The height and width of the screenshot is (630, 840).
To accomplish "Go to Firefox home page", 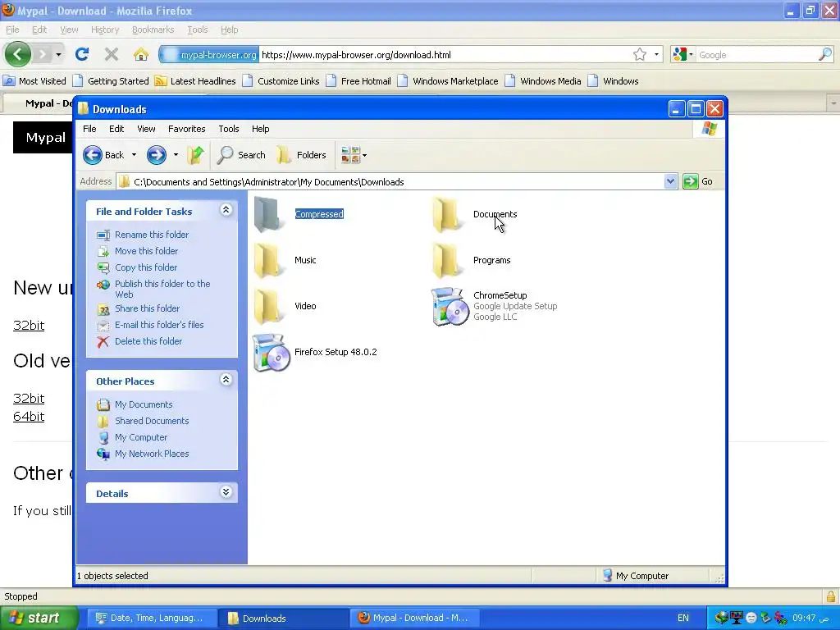I will coord(141,54).
